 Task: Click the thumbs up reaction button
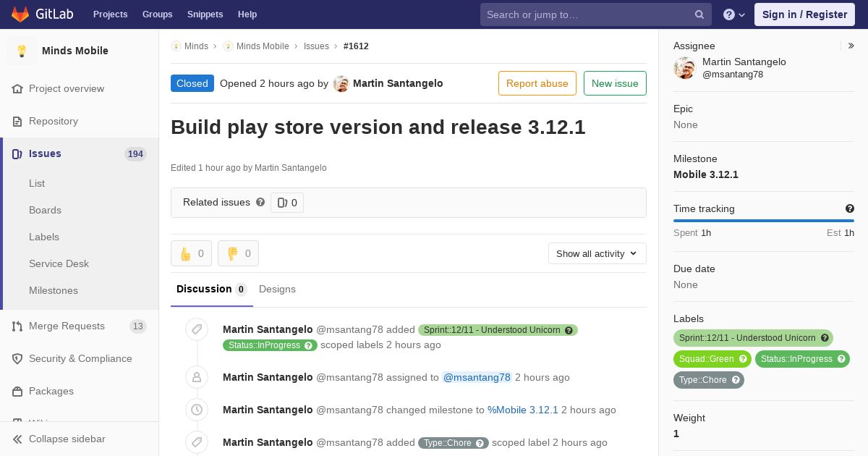pos(191,253)
